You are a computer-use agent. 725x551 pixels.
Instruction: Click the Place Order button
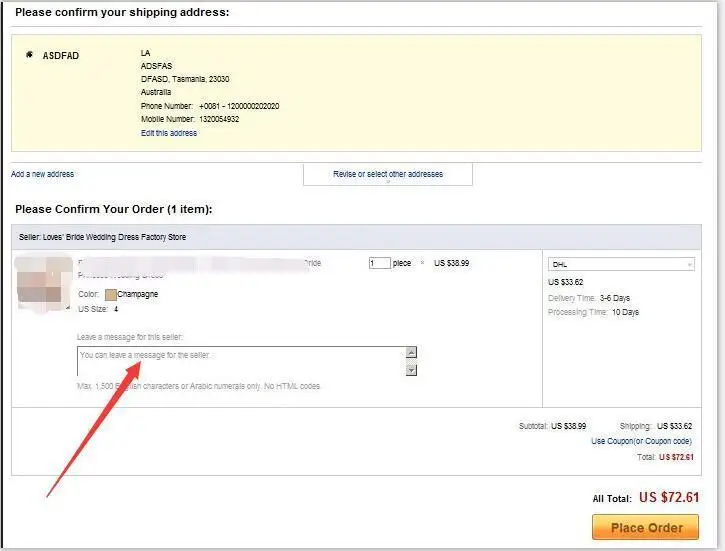pyautogui.click(x=645, y=527)
